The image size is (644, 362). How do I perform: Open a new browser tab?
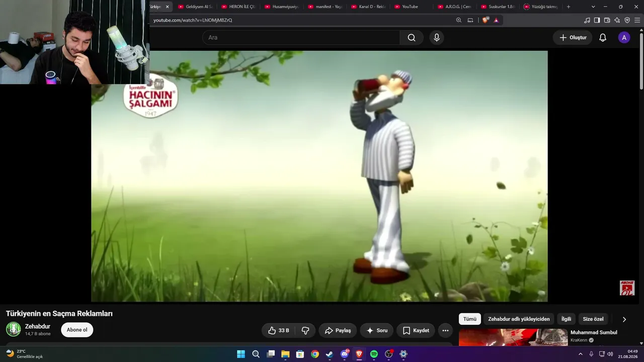(569, 7)
